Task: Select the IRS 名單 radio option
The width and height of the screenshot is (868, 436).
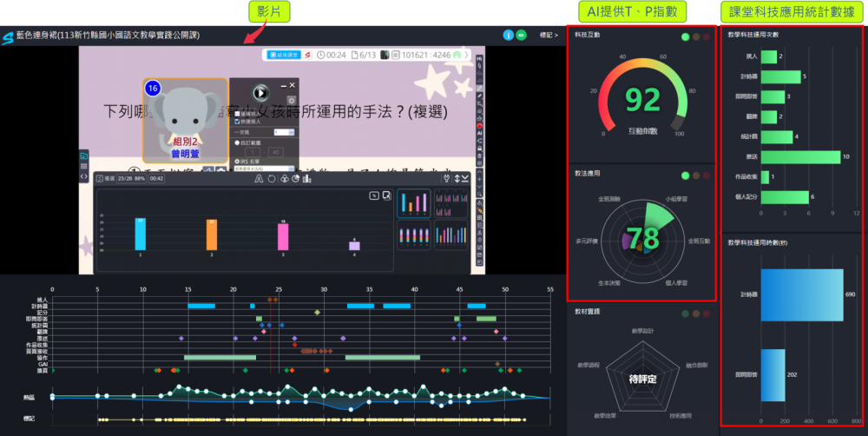Action: pyautogui.click(x=235, y=160)
